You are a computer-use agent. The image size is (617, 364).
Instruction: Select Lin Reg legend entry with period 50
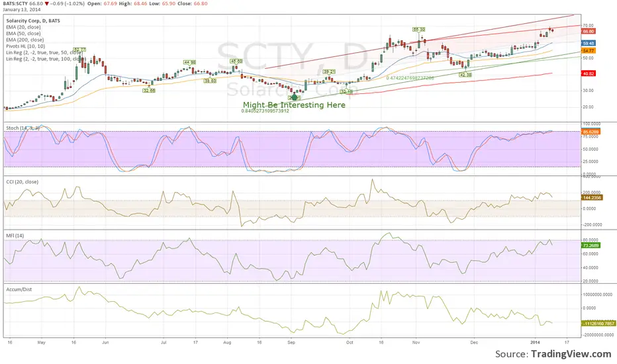pyautogui.click(x=44, y=52)
